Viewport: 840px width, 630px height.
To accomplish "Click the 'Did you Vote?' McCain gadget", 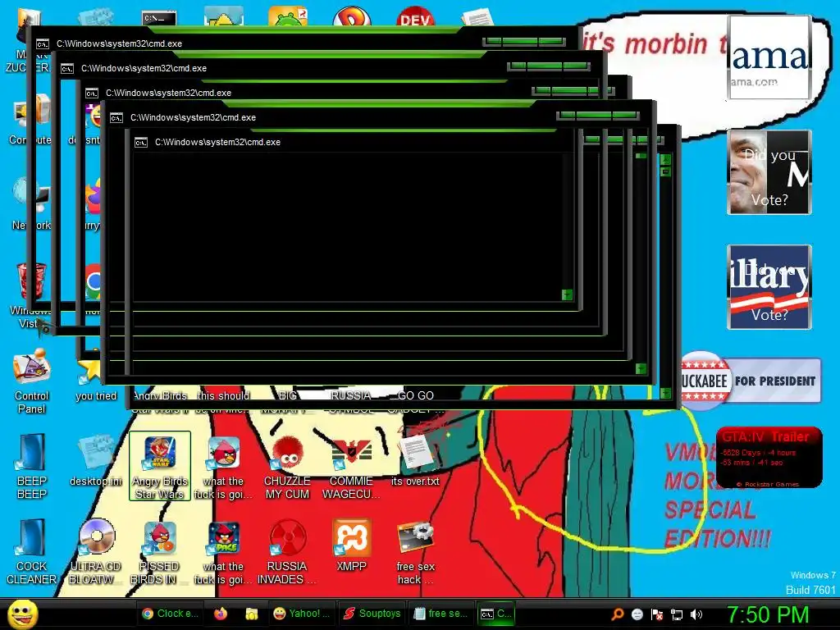I will click(769, 172).
